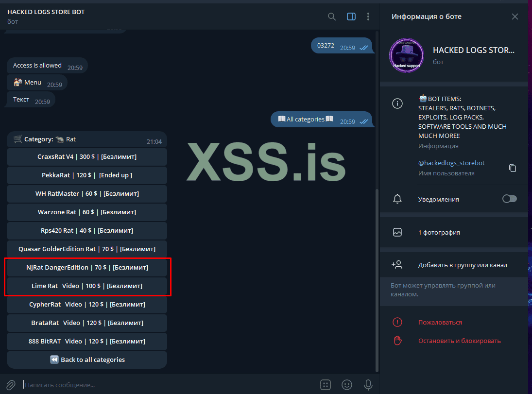Toggle the side info panel icon
Image resolution: width=532 pixels, height=394 pixels.
pos(351,17)
